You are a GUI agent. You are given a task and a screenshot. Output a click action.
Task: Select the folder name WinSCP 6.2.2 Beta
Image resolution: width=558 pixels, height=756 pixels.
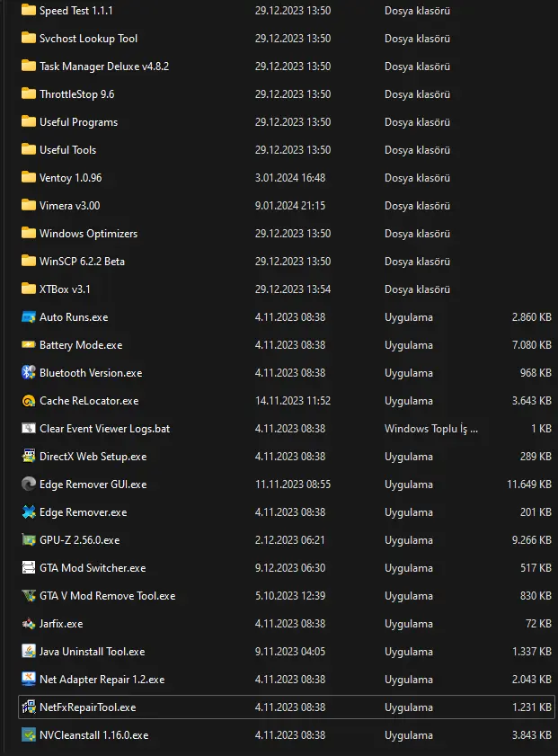82,262
